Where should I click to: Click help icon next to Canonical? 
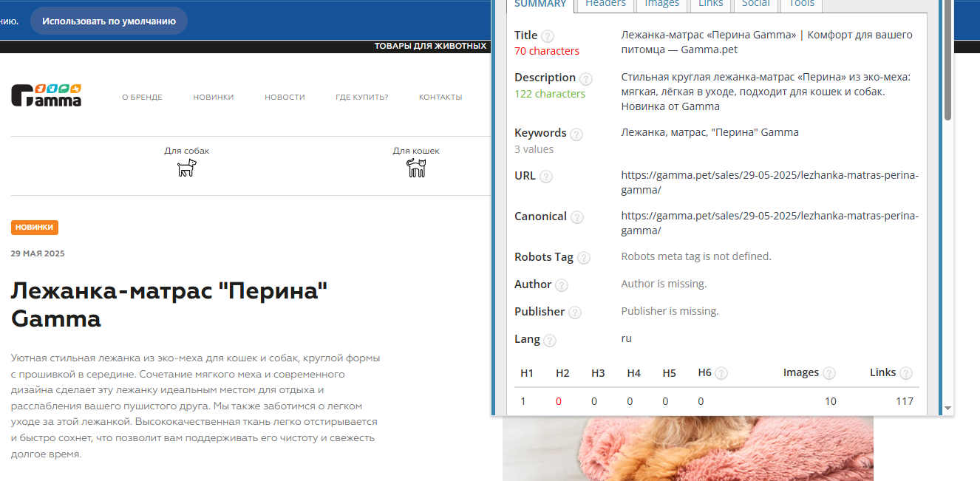[576, 217]
